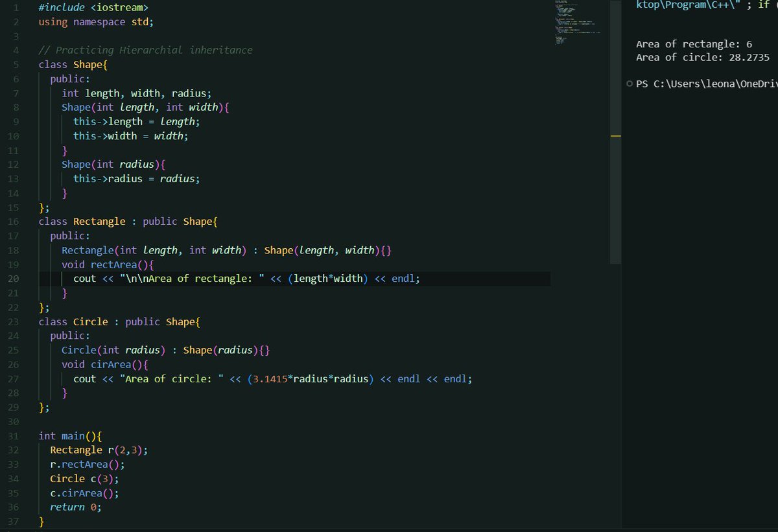Click line number 23 in the gutter
Viewport: 778px width, 532px height.
[14, 321]
